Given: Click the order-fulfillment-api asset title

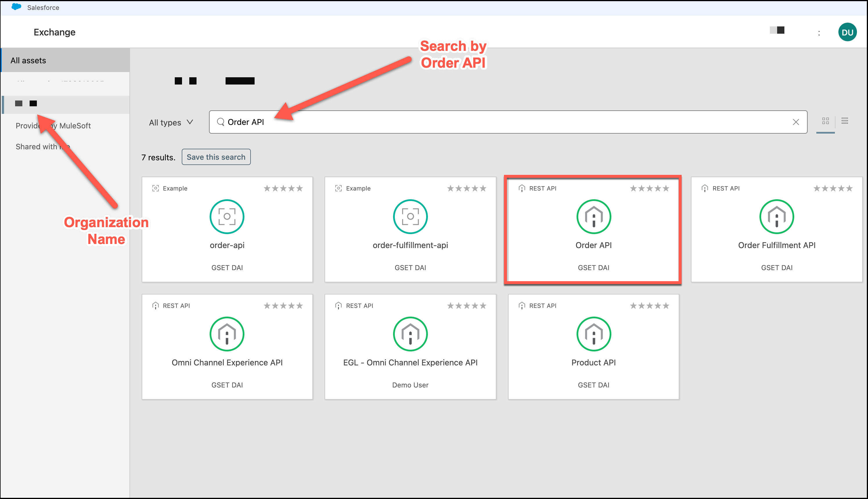Looking at the screenshot, I should (410, 245).
